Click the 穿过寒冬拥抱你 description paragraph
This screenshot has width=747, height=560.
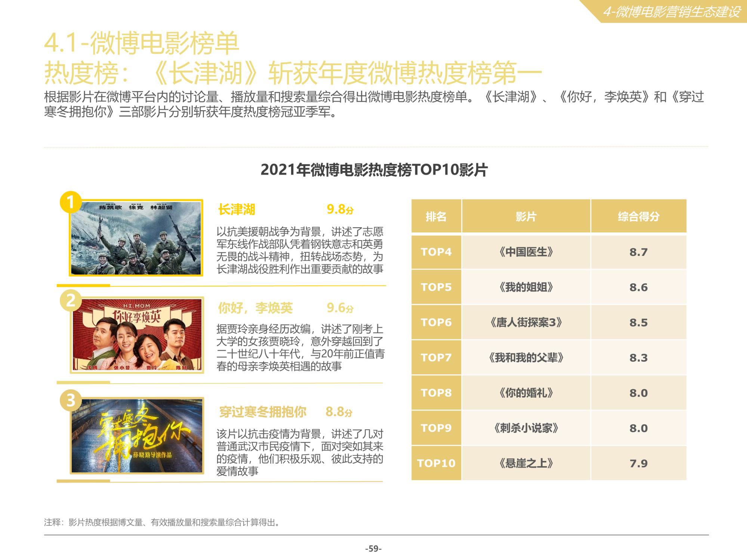300,452
